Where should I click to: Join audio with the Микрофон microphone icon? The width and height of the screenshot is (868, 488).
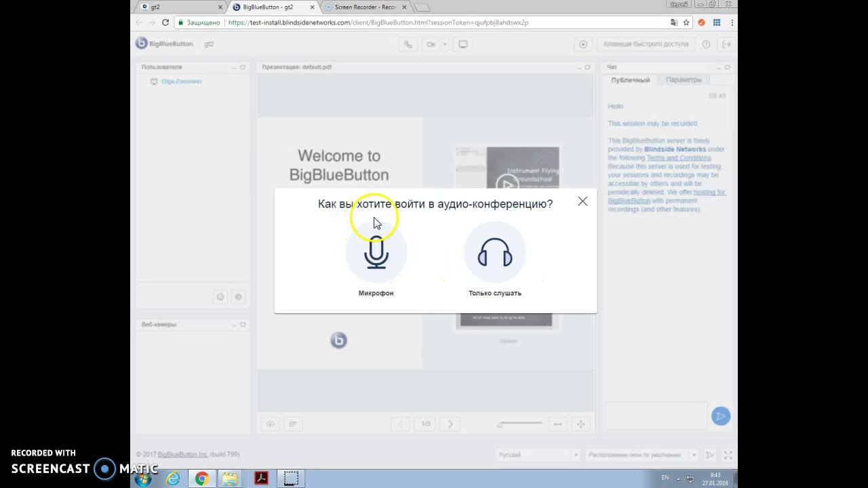(x=376, y=253)
